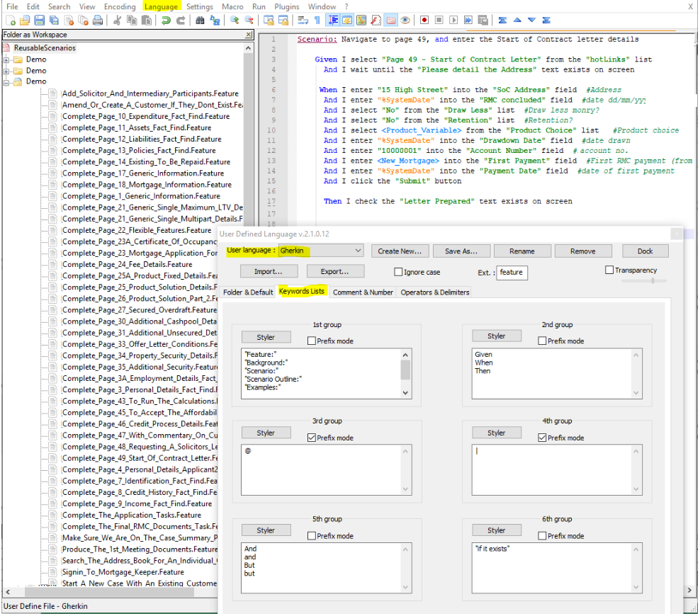Viewport: 700px width, 616px height.
Task: Click the Cut scissors toolbar icon
Action: [118, 20]
